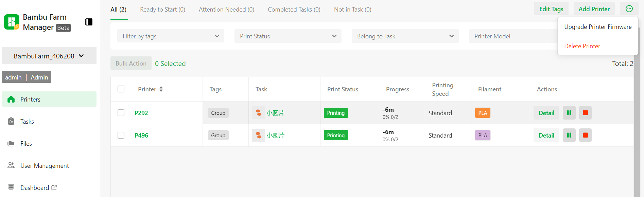Tick the checkbox for printer P496
644x197 pixels.
click(121, 135)
